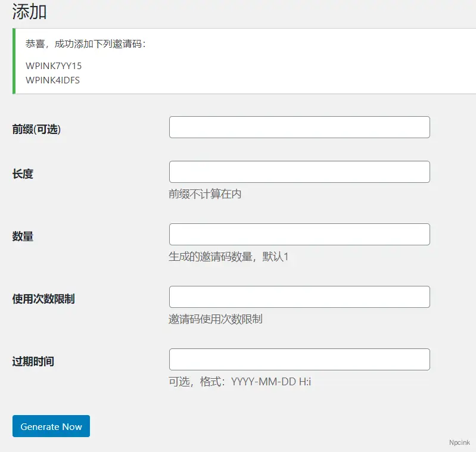The image size is (476, 452).
Task: Click the 恭喜 success notice message text
Action: [x=86, y=44]
